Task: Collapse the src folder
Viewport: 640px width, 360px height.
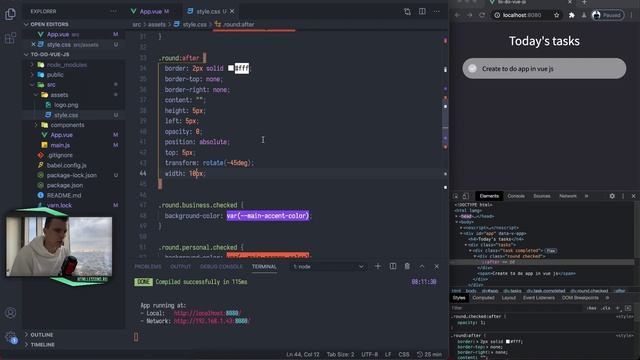Action: 32,84
